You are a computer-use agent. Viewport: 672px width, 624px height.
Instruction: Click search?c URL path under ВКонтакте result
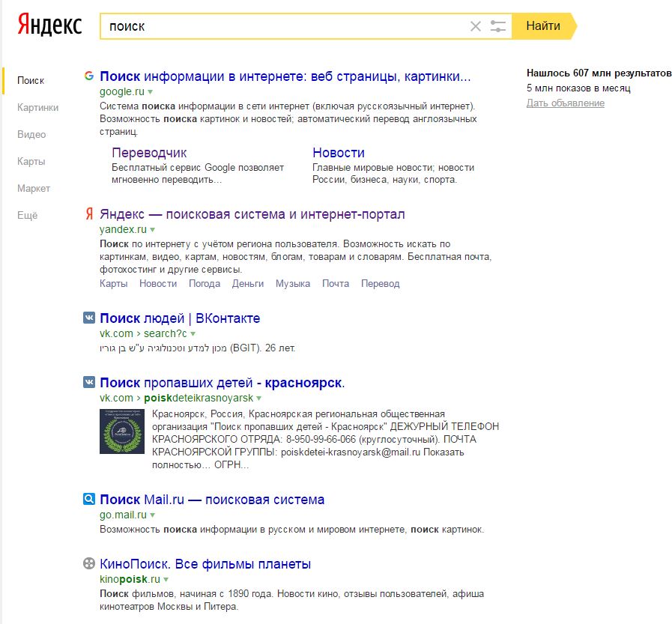click(166, 333)
